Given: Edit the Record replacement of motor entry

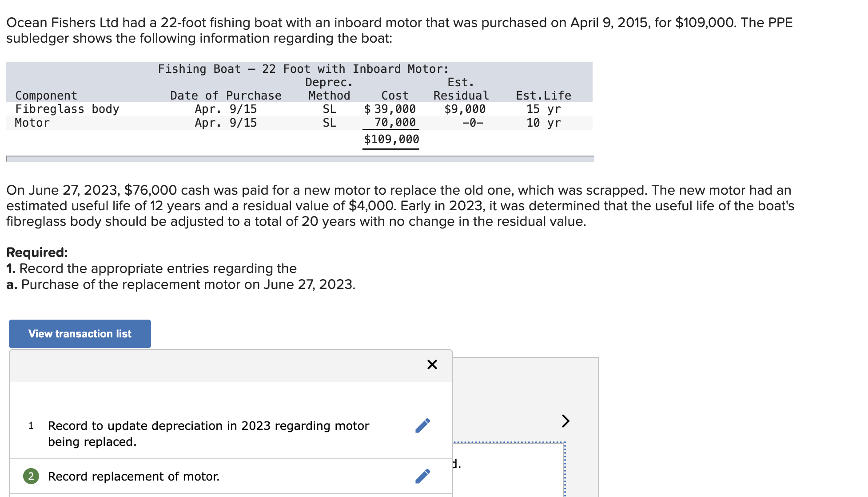Looking at the screenshot, I should 422,476.
